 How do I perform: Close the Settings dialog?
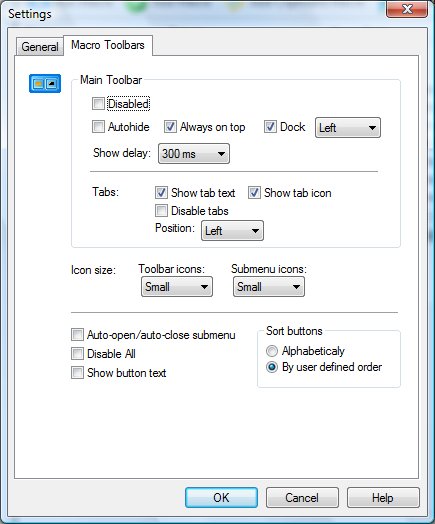click(x=407, y=9)
